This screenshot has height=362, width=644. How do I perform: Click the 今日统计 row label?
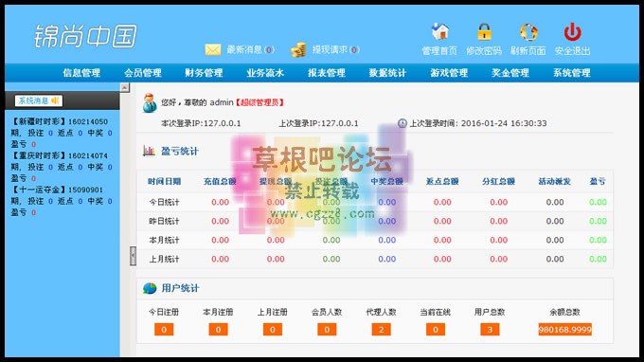coord(164,202)
